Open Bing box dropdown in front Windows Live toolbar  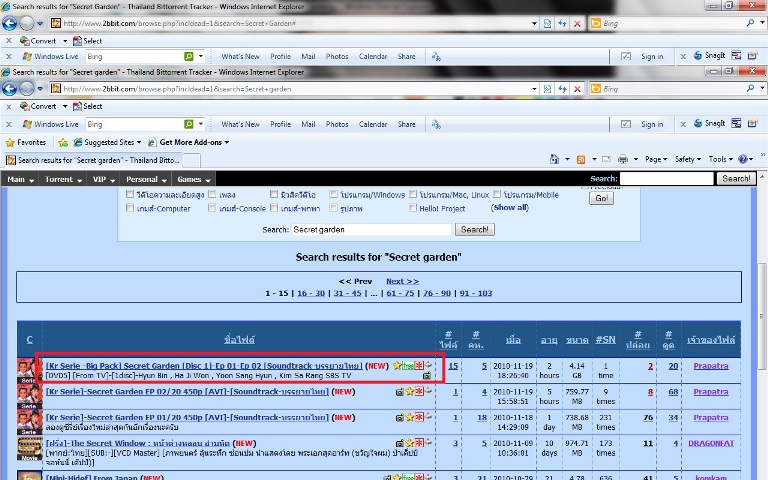coord(201,124)
